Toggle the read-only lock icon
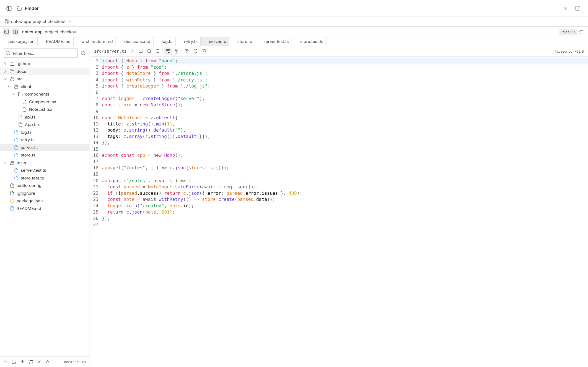588x367 pixels. (176, 51)
